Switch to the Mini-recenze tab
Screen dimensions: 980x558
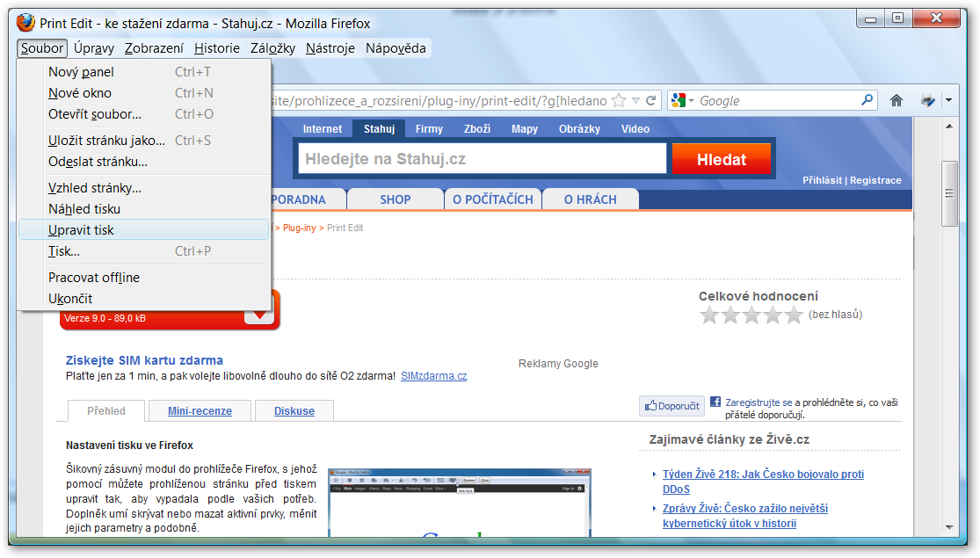tap(200, 411)
